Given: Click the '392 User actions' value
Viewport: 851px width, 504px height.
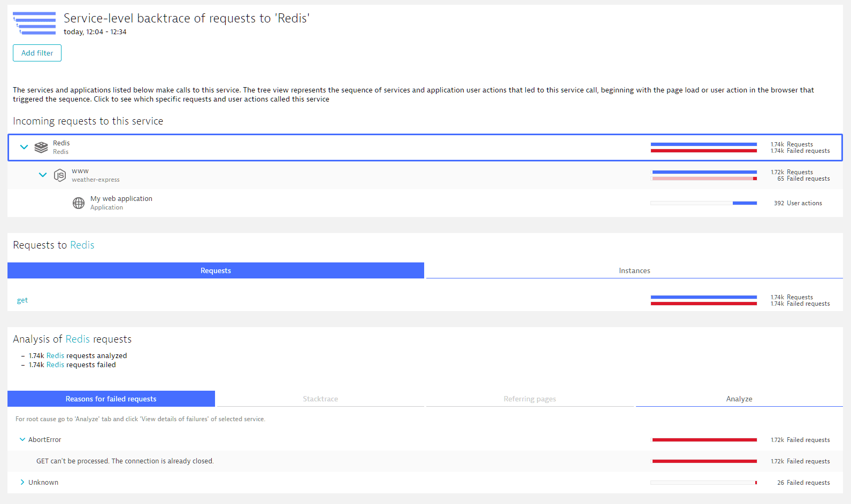Looking at the screenshot, I should tap(798, 203).
